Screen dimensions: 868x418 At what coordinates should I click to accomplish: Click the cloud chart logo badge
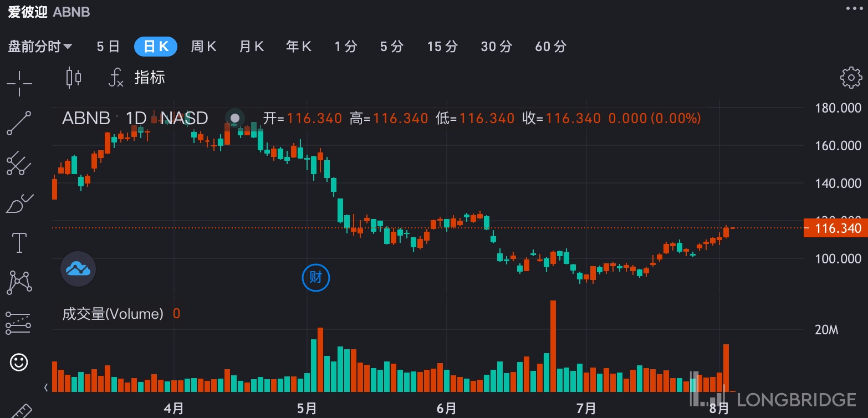[x=78, y=269]
